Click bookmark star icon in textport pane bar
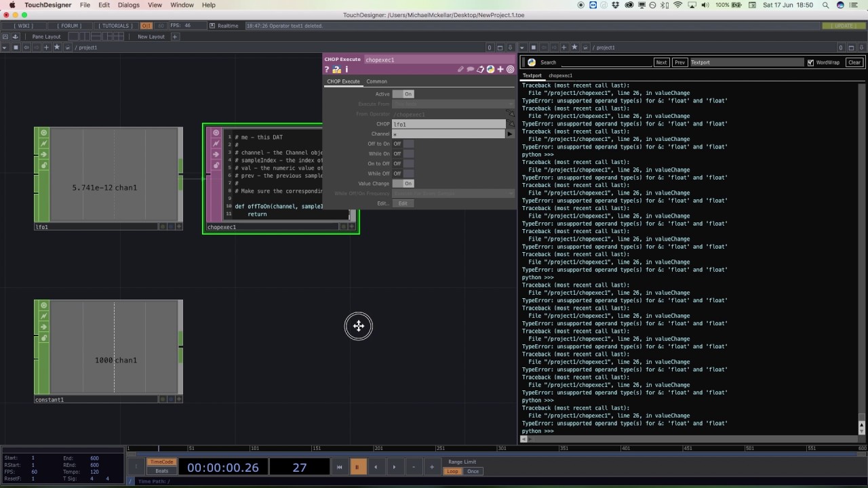 tap(574, 47)
